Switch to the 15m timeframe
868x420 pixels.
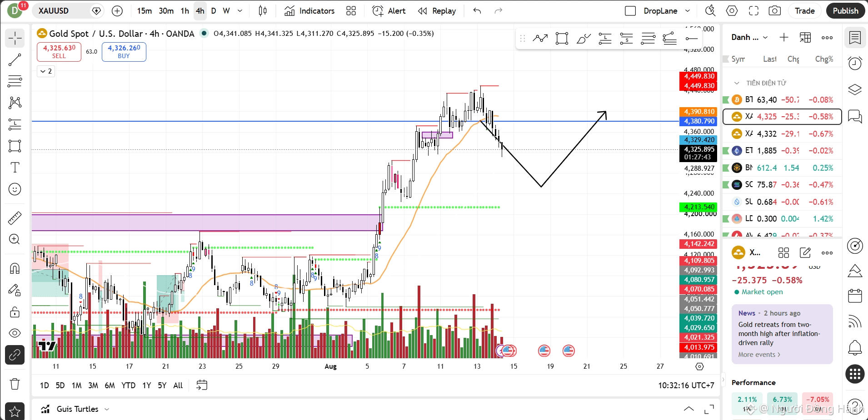(145, 11)
